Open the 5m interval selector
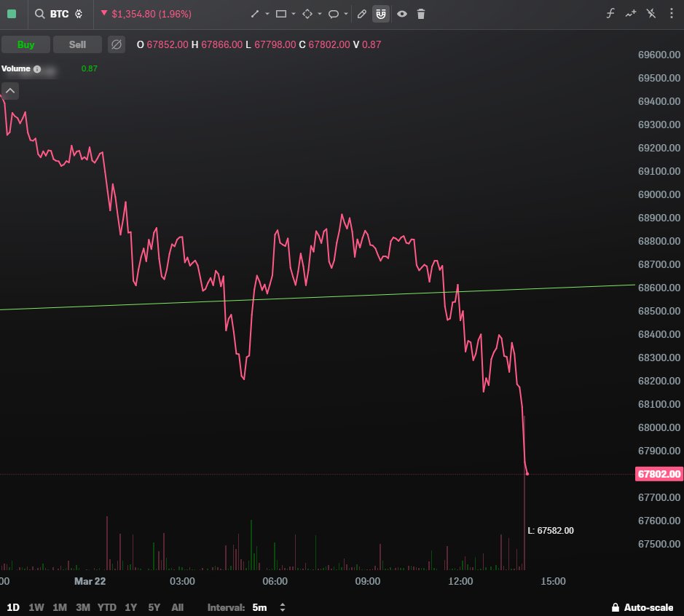 [259, 607]
